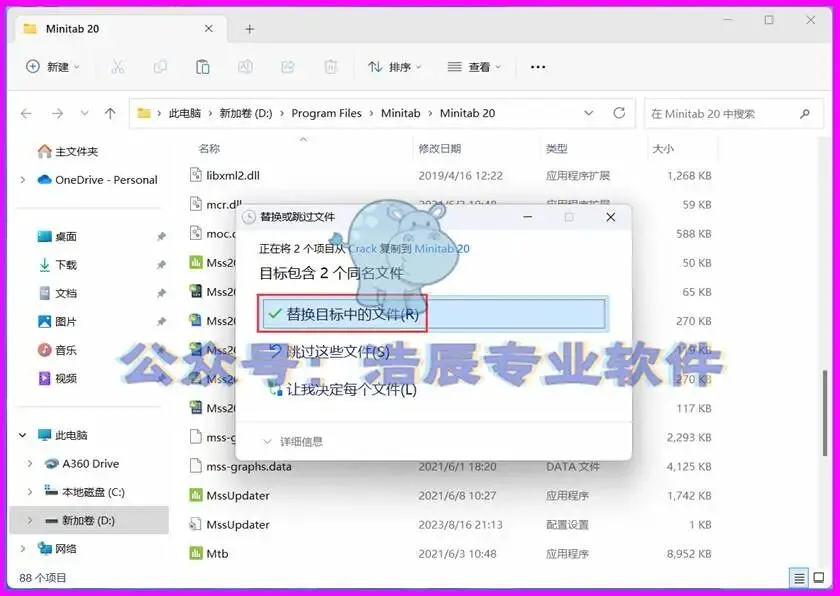
Task: Open 音乐 in quick access
Action: (57, 350)
